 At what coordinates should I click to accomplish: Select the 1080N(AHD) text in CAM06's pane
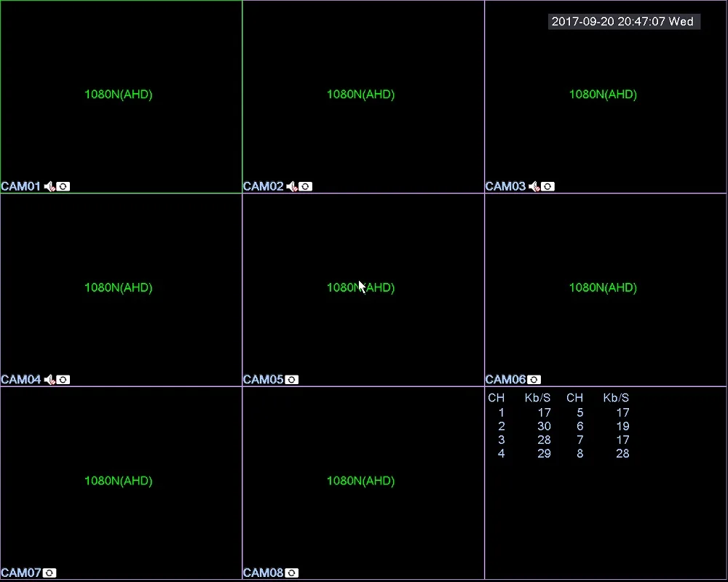(x=603, y=288)
